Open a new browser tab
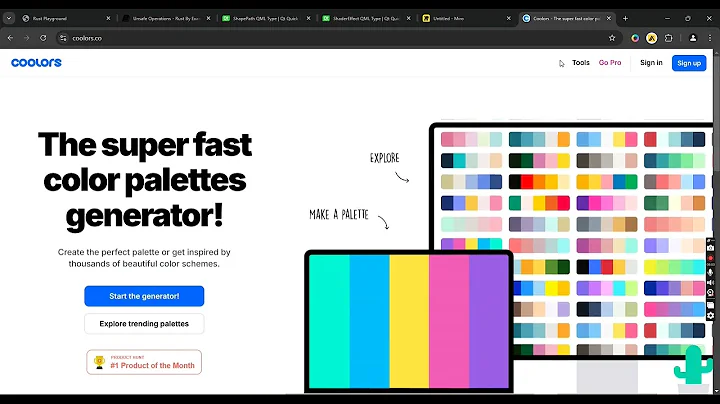Image resolution: width=720 pixels, height=404 pixels. [625, 18]
